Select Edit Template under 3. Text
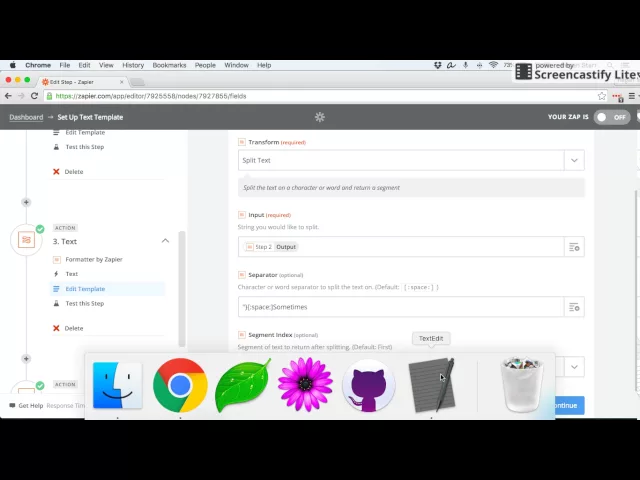This screenshot has height=480, width=640. pos(107,289)
